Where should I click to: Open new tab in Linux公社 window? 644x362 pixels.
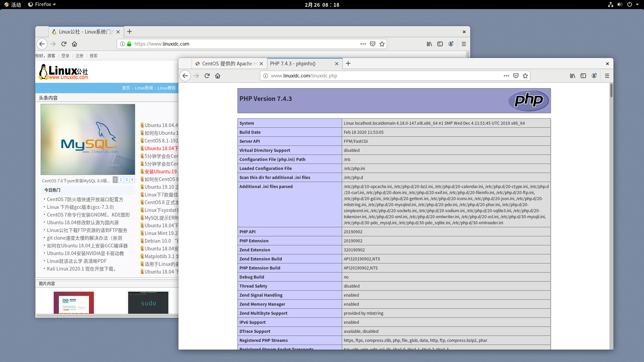tap(129, 32)
